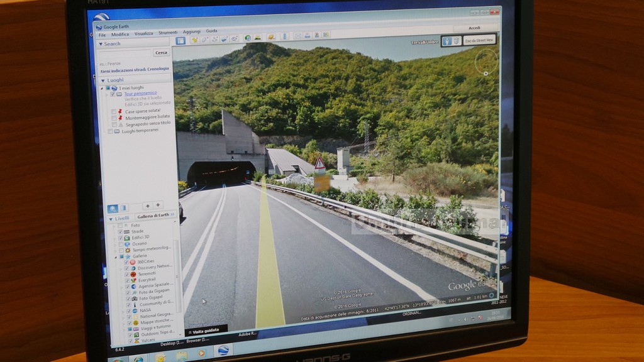Toggle the sidebar visibility icon
644x362 pixels.
[180, 40]
